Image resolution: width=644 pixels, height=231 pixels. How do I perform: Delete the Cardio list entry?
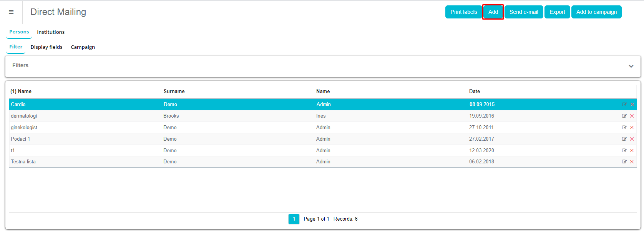click(x=632, y=105)
